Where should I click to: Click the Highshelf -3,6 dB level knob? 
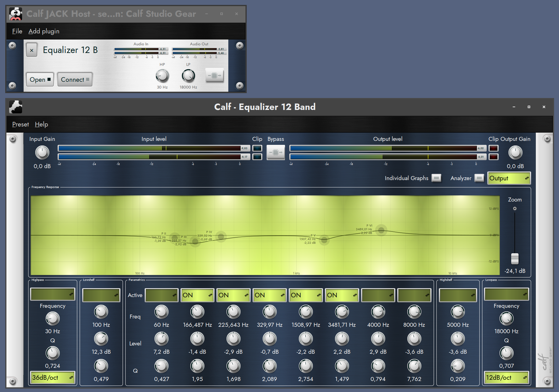coord(458,339)
